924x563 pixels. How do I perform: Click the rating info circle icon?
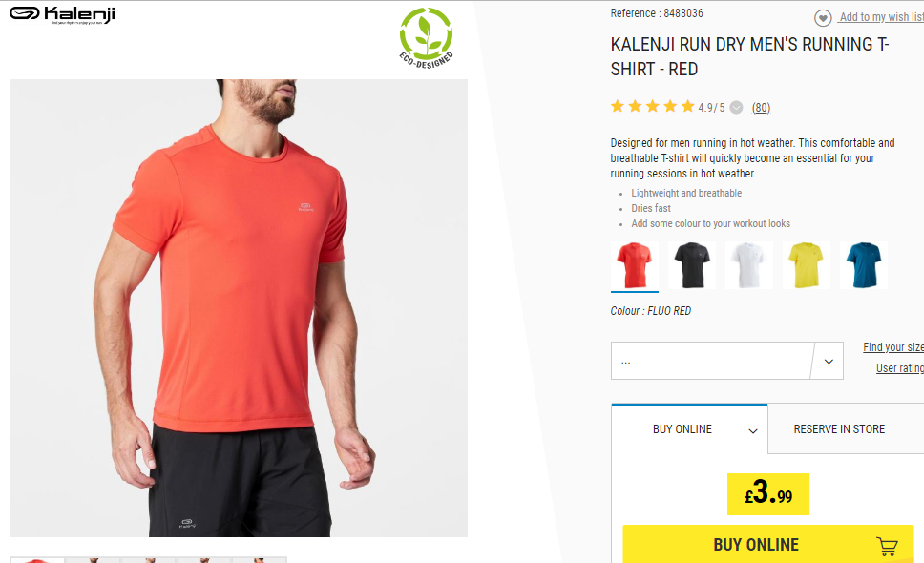736,107
